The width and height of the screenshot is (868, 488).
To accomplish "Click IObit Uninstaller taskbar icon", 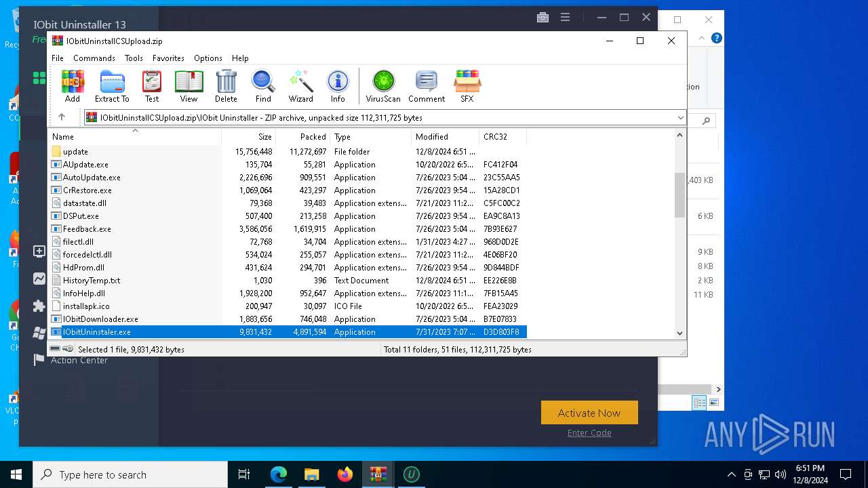I will click(x=411, y=474).
